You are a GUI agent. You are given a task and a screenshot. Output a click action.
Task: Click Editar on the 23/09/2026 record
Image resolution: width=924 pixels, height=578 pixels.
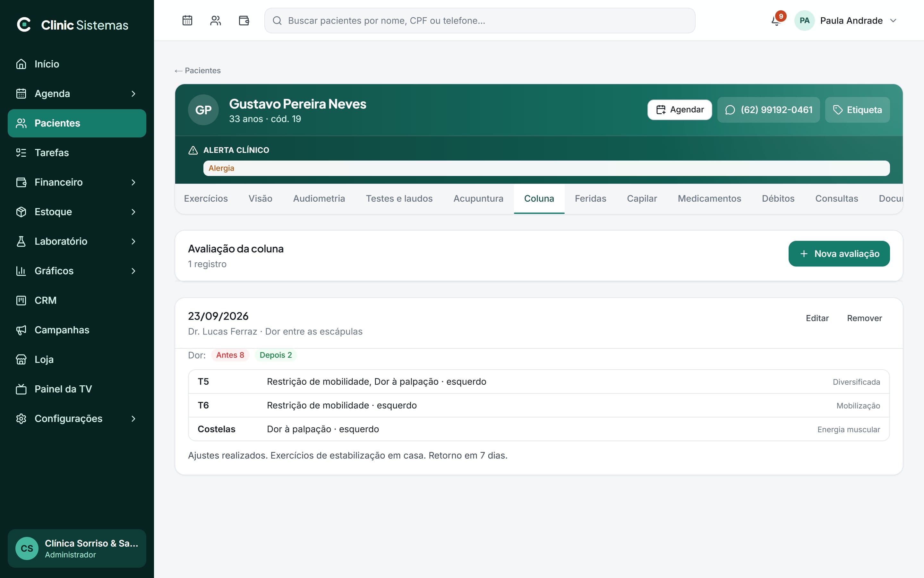(x=817, y=318)
